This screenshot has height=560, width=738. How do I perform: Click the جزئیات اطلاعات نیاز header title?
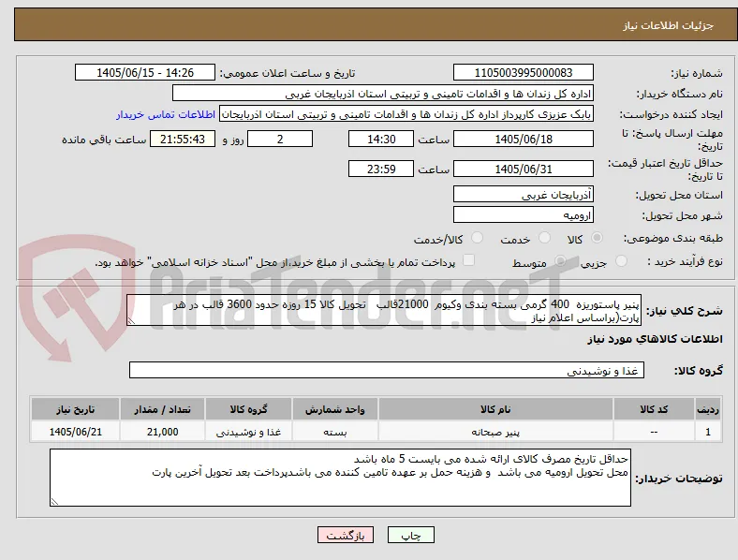[x=669, y=25]
